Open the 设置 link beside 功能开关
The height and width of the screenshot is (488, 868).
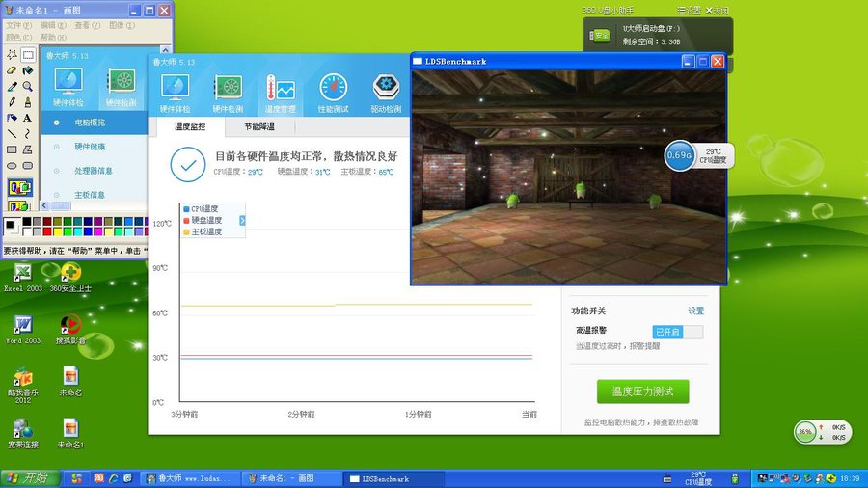(x=695, y=311)
